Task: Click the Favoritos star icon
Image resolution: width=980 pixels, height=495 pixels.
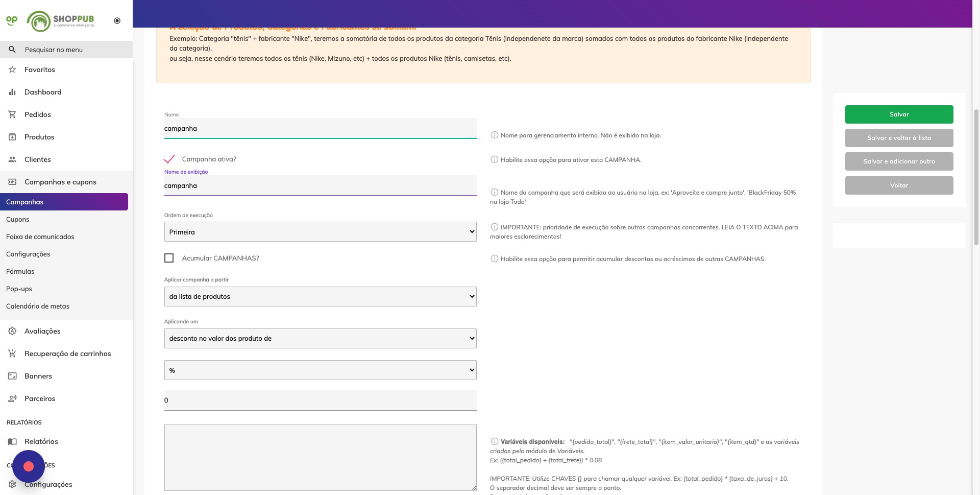Action: pyautogui.click(x=12, y=69)
